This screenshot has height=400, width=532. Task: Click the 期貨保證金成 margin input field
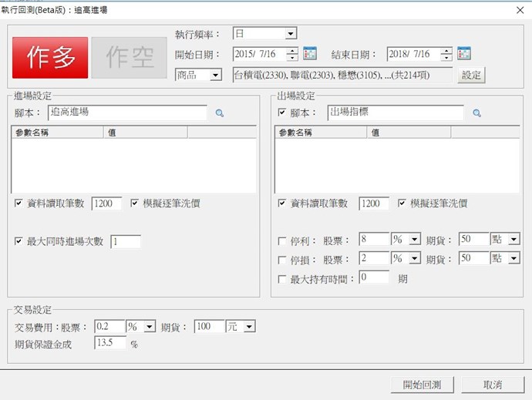tap(109, 344)
